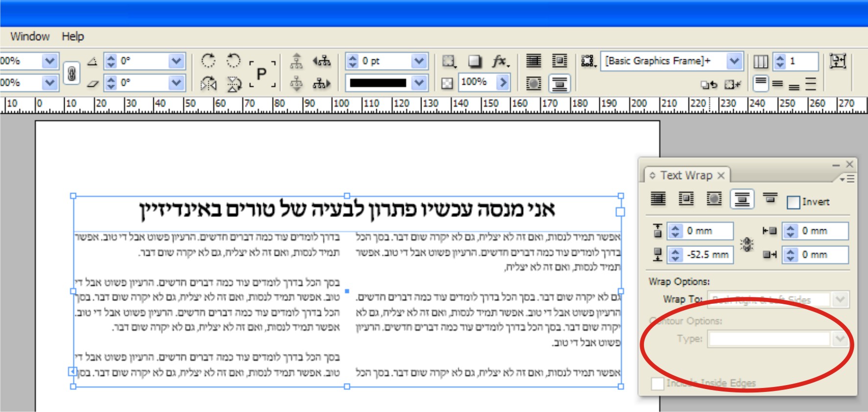Open rotation angle dropdown
Viewport: 868px width, 412px height.
click(176, 61)
